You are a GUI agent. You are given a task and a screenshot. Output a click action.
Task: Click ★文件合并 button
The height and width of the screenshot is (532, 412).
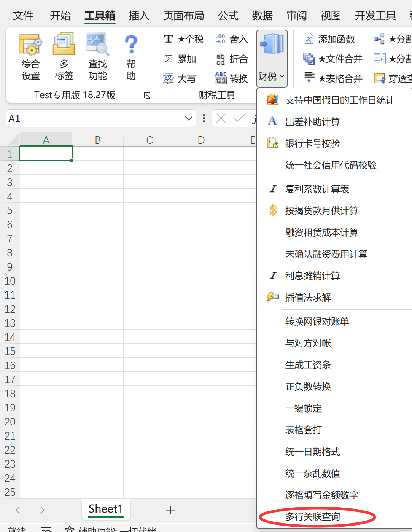click(x=333, y=59)
